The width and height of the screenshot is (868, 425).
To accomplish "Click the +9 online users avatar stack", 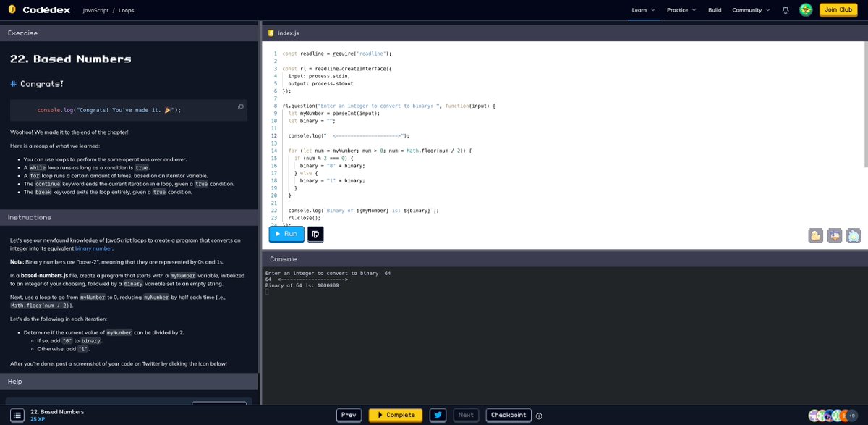I will (852, 416).
